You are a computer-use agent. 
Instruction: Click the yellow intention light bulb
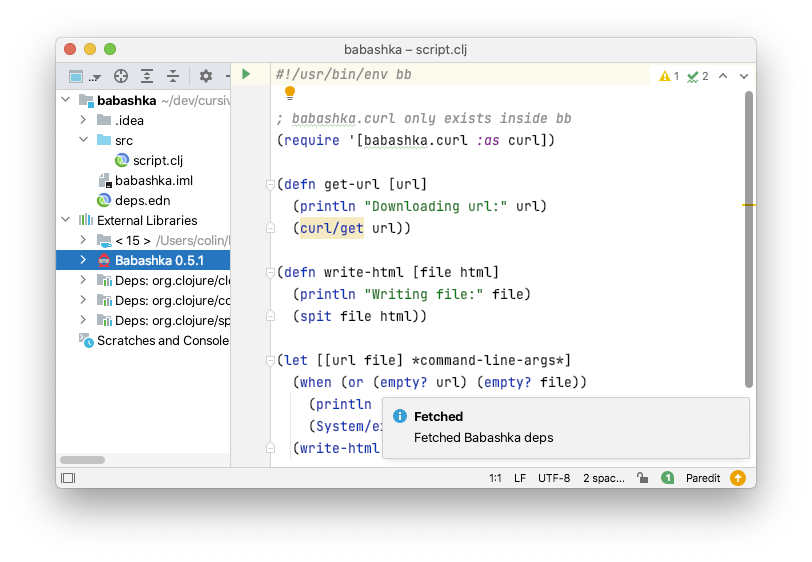[x=290, y=93]
